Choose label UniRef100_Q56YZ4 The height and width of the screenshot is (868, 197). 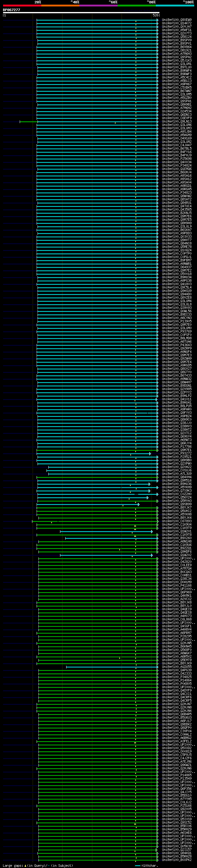click(177, 498)
